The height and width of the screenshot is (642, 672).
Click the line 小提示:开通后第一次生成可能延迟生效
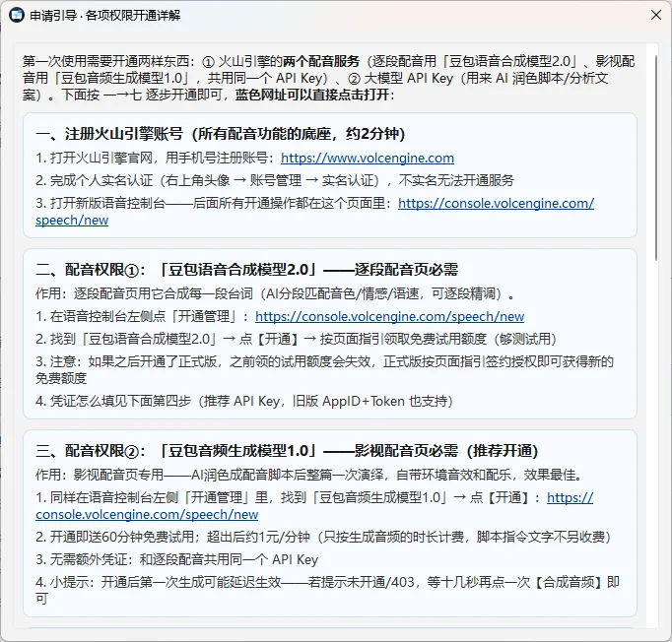point(327,591)
